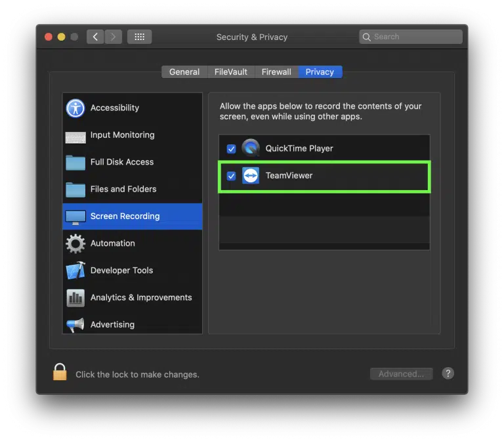504x442 pixels.
Task: Close the window with the red button
Action: [49, 37]
